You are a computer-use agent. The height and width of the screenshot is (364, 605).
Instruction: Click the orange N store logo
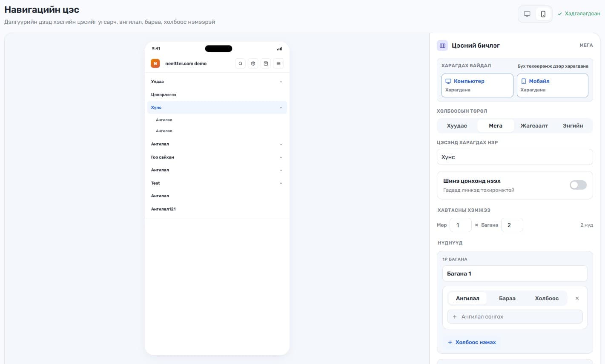coord(155,63)
